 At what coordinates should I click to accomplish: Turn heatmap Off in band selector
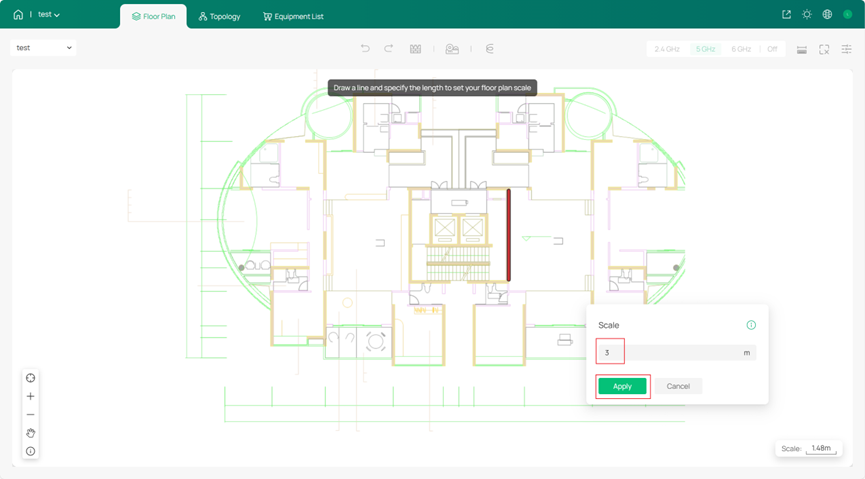[x=772, y=49]
